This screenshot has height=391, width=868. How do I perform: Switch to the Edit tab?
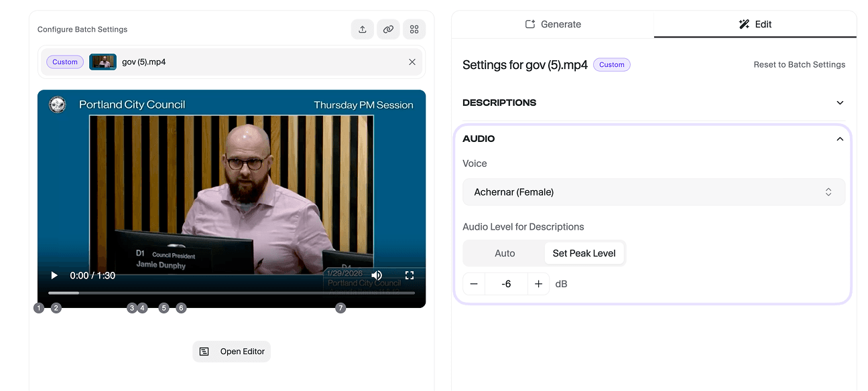point(755,24)
